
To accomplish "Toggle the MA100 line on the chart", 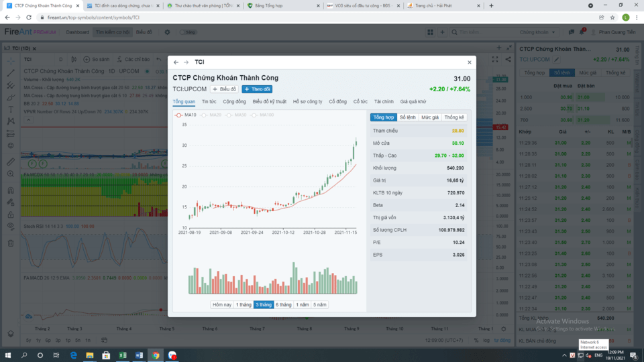I will pos(262,115).
